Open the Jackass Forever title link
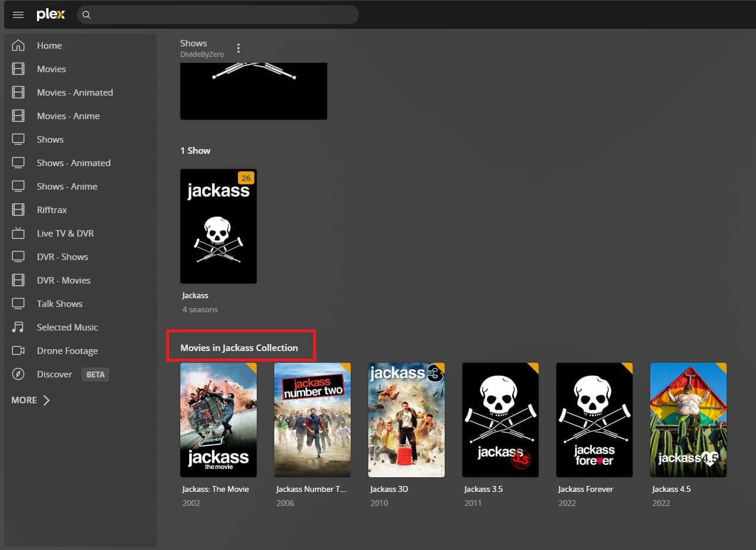Screen dimensions: 756x550 pyautogui.click(x=586, y=489)
